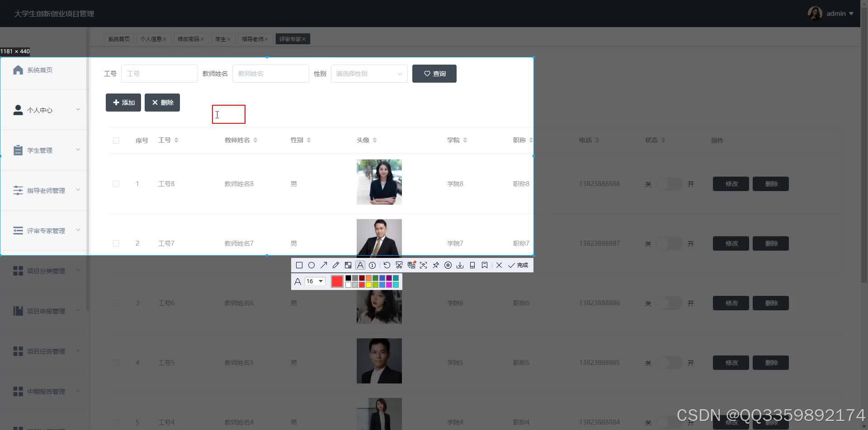Focus the 工号 search input field
This screenshot has width=868, height=430.
pos(160,74)
